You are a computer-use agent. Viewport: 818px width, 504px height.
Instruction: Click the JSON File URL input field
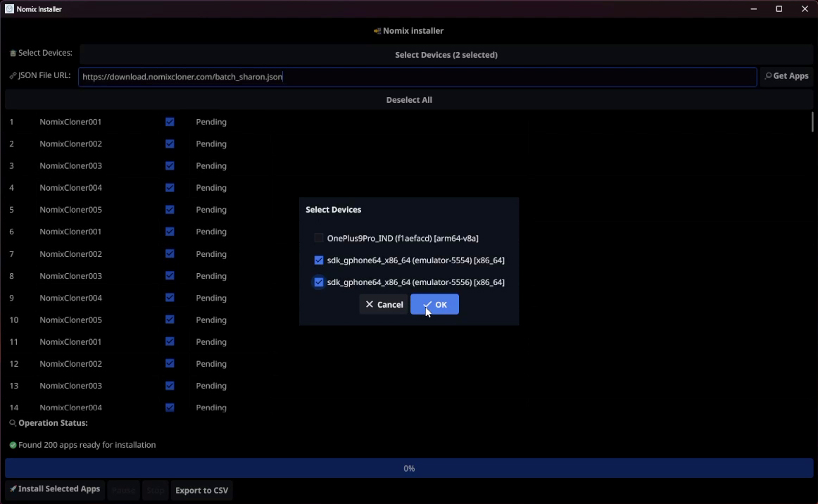tap(417, 77)
